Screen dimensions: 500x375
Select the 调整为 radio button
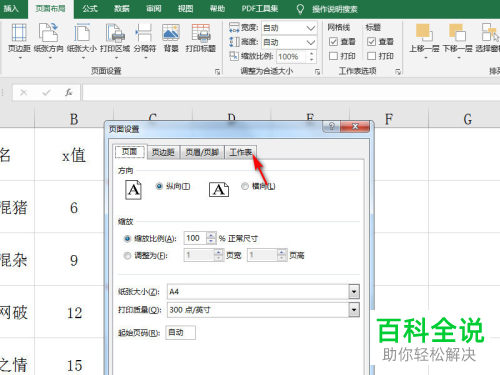pyautogui.click(x=127, y=256)
